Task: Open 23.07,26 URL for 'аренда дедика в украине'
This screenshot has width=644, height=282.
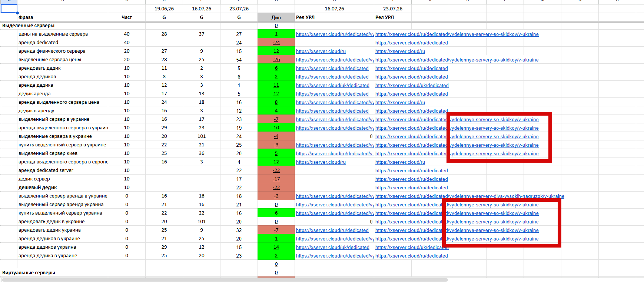Action: (x=412, y=256)
